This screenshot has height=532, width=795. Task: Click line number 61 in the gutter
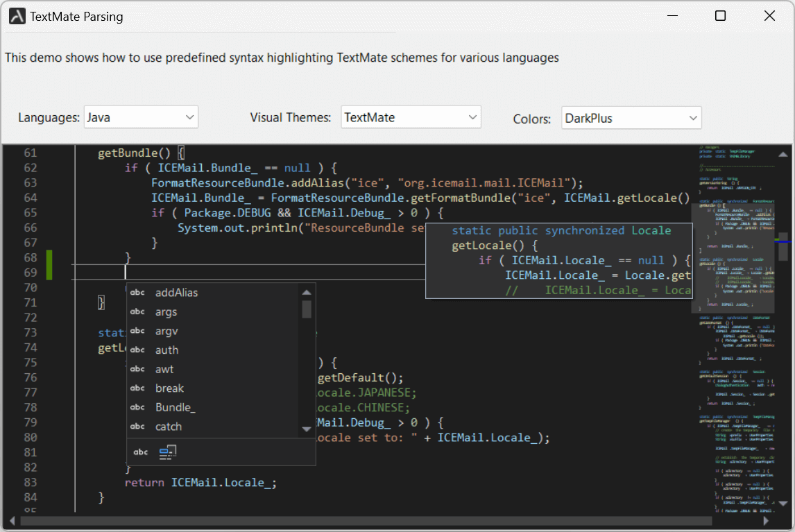pyautogui.click(x=31, y=153)
